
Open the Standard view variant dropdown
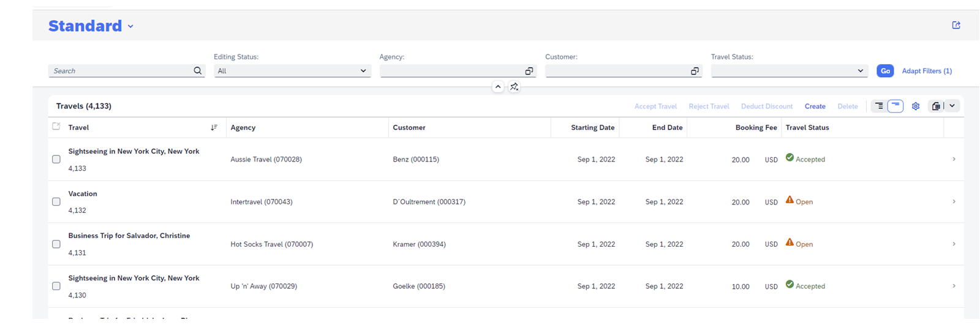coord(130,26)
